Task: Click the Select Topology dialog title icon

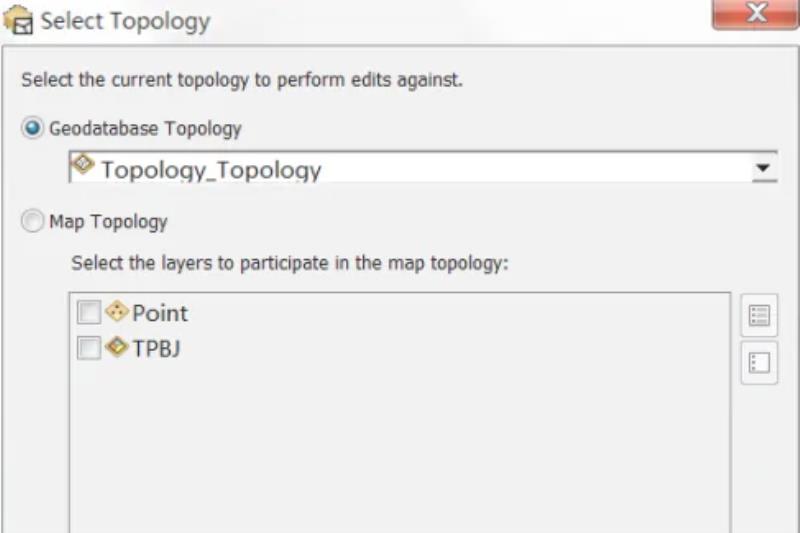Action: (x=18, y=19)
